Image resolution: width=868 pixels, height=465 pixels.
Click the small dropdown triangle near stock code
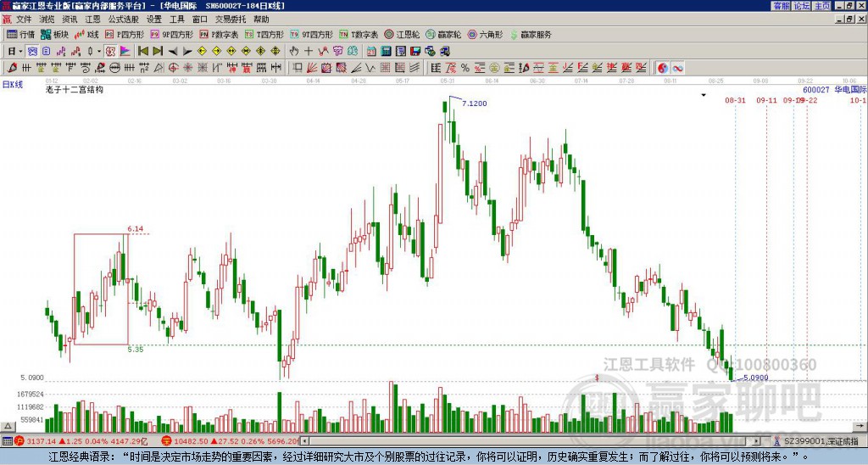(x=704, y=95)
